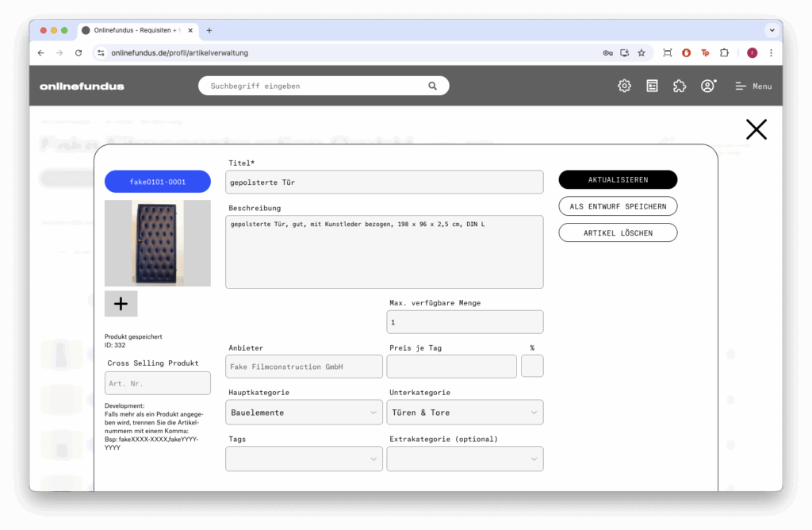This screenshot has width=812, height=530.
Task: Select the padded door product thumbnail
Action: pyautogui.click(x=157, y=243)
